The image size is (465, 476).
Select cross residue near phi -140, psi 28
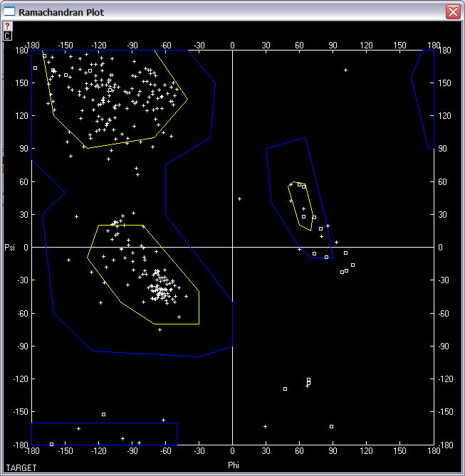[76, 216]
